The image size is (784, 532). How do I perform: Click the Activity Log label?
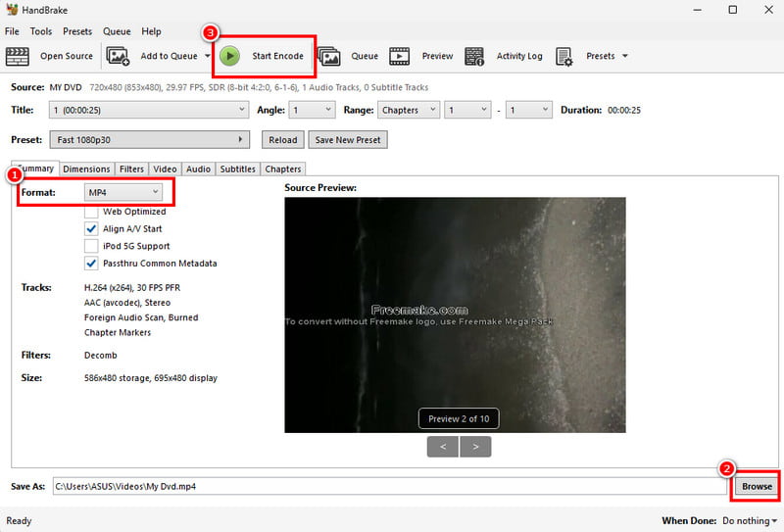[x=519, y=56]
